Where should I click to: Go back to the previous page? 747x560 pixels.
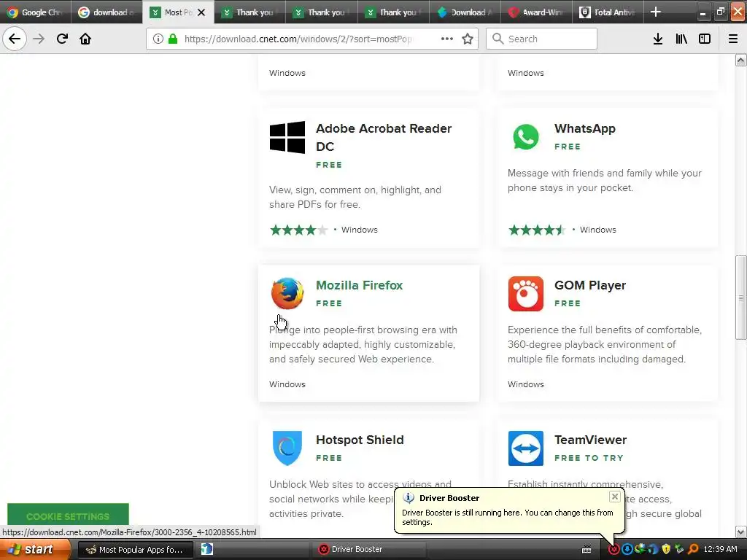click(15, 39)
